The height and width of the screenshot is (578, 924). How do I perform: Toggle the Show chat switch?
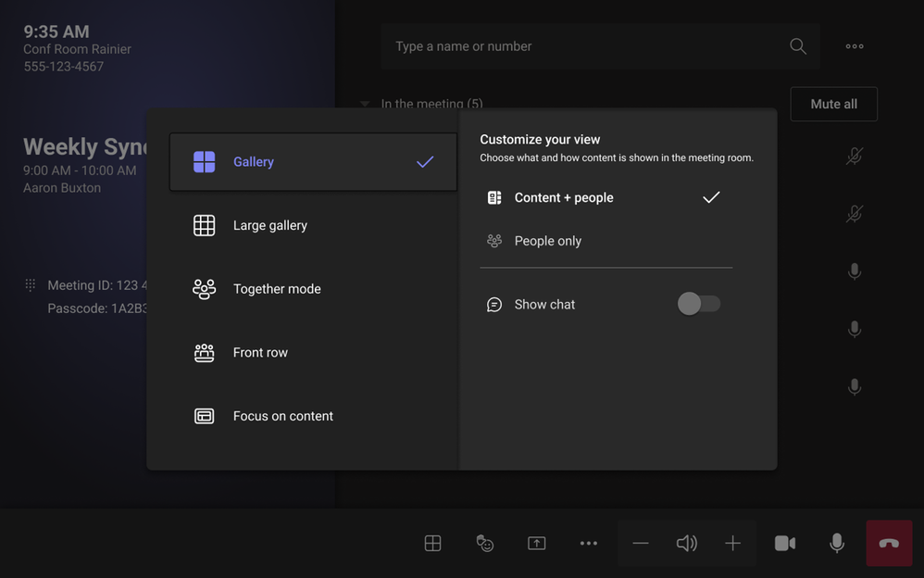(698, 304)
